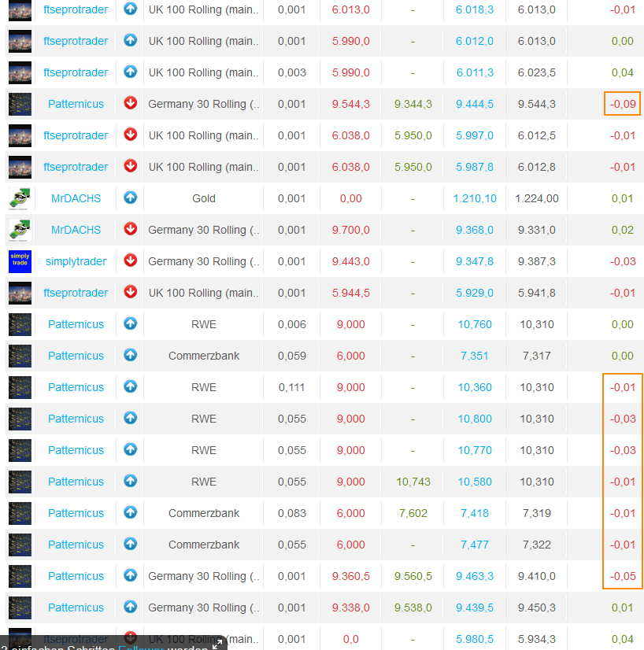This screenshot has width=644, height=650.
Task: Click opening price 9.347,8 on the simplytrader row
Action: coord(475,261)
